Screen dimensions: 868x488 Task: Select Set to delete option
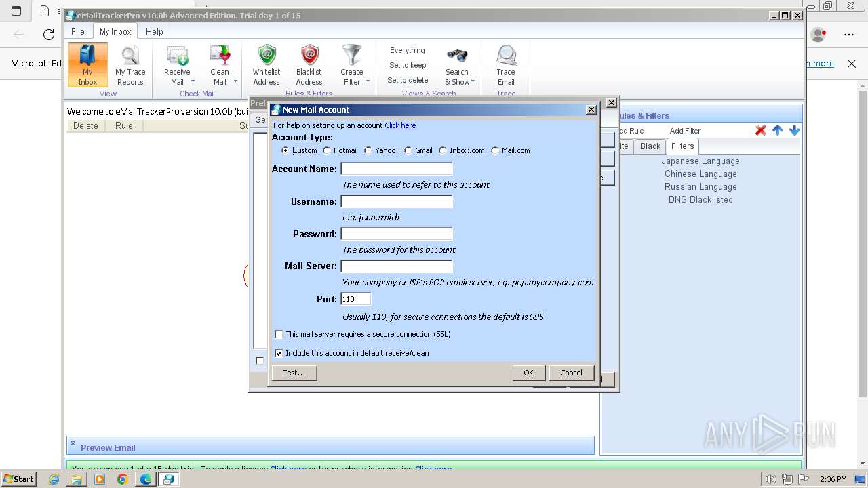[x=408, y=80]
